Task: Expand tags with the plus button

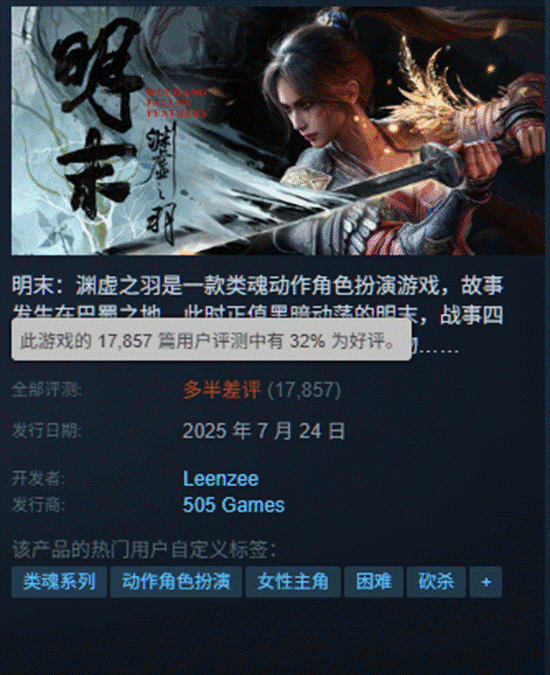Action: tap(486, 582)
